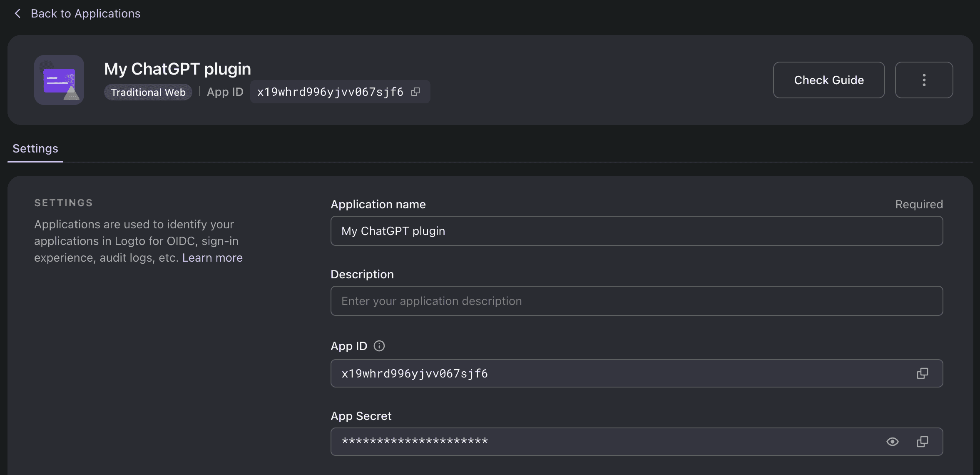Image resolution: width=980 pixels, height=475 pixels.
Task: Click the masked App Secret value
Action: click(415, 442)
